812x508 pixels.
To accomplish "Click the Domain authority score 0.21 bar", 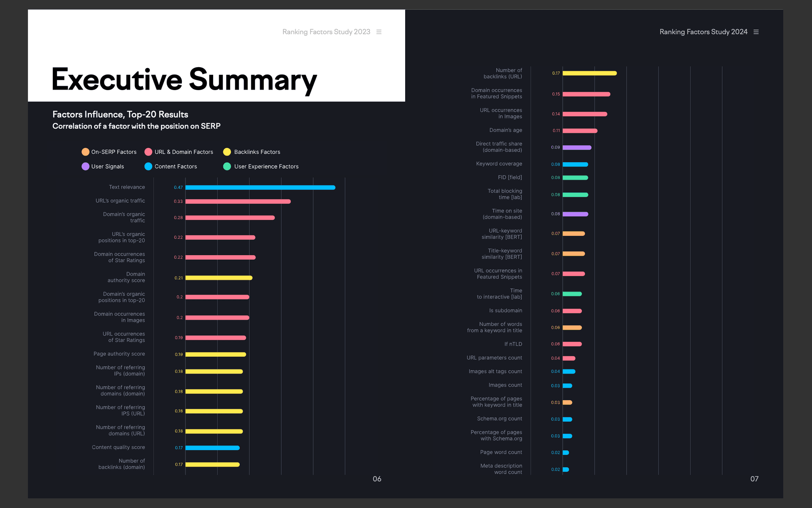I will (x=219, y=278).
